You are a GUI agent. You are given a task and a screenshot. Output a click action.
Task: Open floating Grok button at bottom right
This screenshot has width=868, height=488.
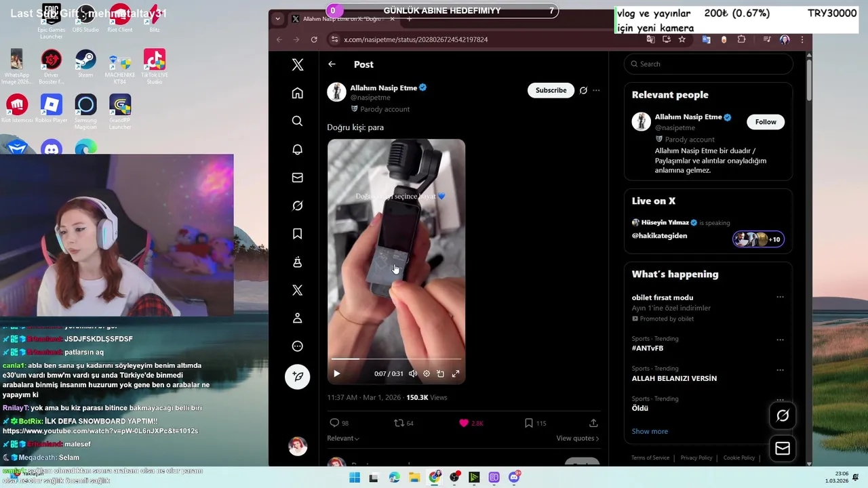tap(783, 416)
